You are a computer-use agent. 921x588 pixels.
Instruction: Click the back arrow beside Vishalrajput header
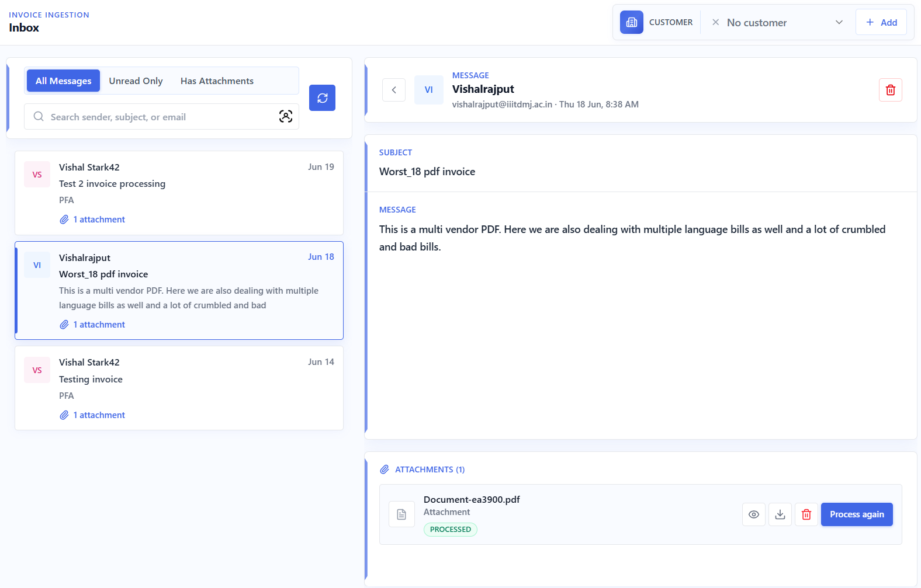[x=394, y=90]
